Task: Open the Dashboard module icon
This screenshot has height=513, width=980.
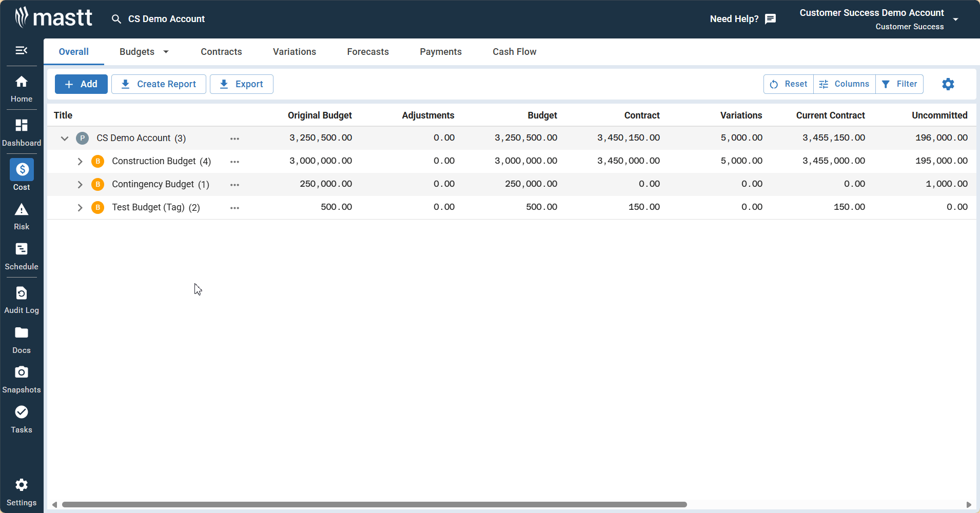Action: tap(22, 126)
